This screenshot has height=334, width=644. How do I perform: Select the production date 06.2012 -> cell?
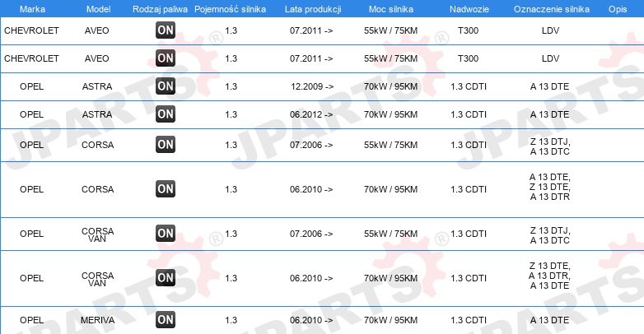click(311, 114)
